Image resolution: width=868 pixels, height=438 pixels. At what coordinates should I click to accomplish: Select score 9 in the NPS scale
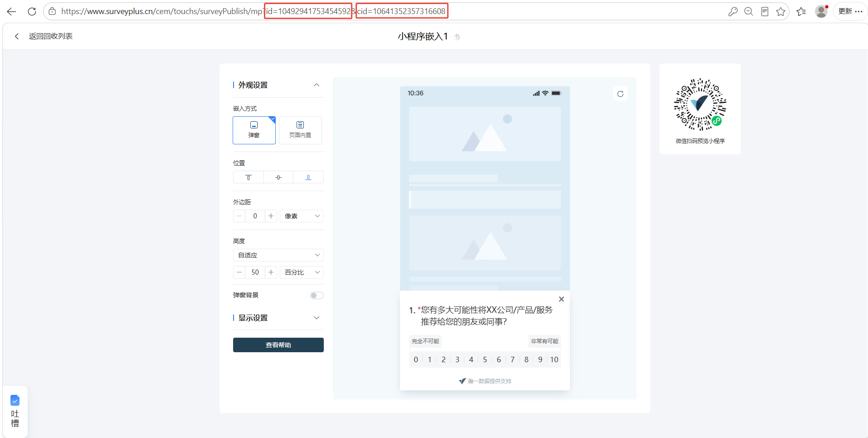pyautogui.click(x=540, y=359)
